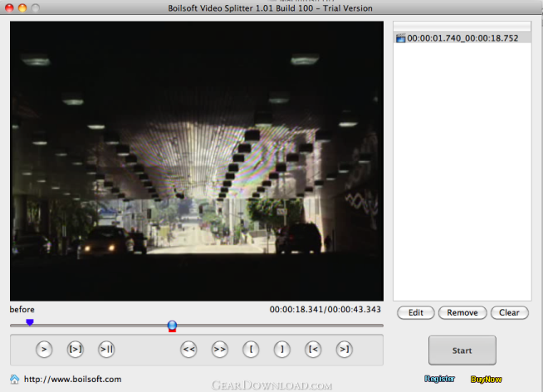Click the >|| playback button
The height and width of the screenshot is (392, 543).
106,349
